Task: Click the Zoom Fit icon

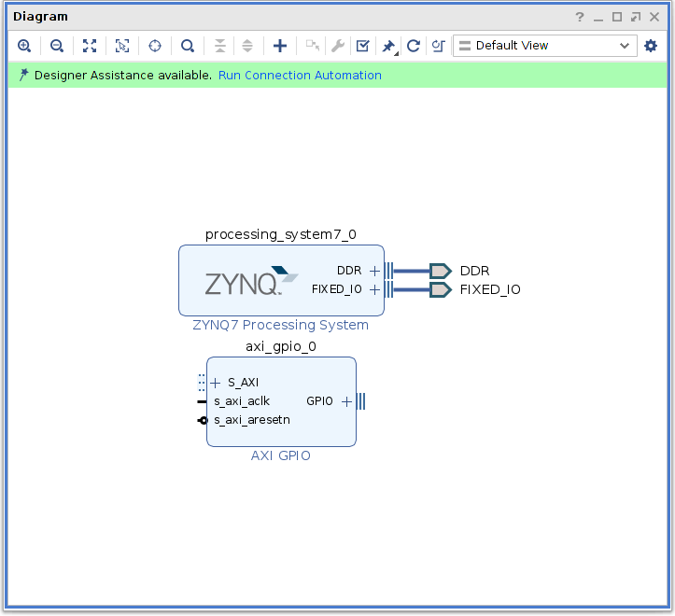Action: [90, 46]
